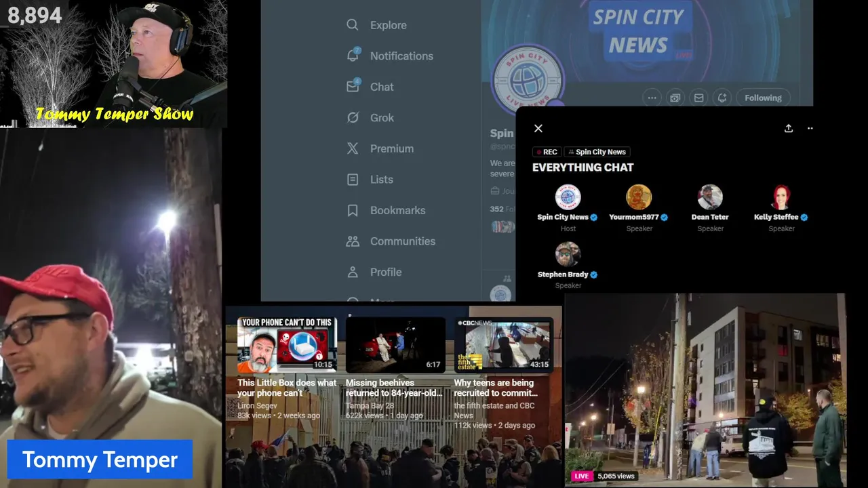Image resolution: width=868 pixels, height=488 pixels.
Task: Open Explore via its magnifier icon
Action: click(x=353, y=25)
